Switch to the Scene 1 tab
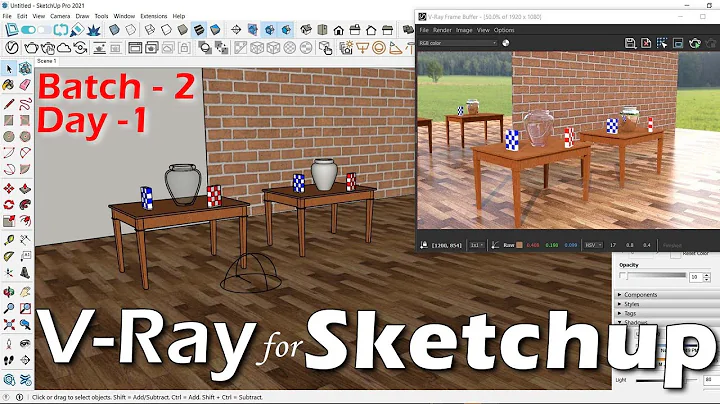The image size is (720, 404). pyautogui.click(x=47, y=61)
